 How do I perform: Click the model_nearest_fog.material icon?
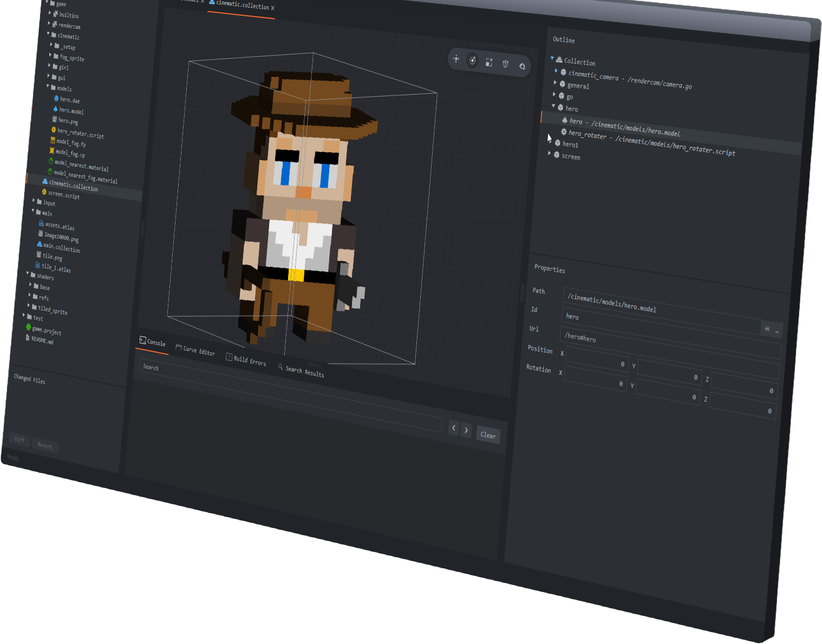50,172
